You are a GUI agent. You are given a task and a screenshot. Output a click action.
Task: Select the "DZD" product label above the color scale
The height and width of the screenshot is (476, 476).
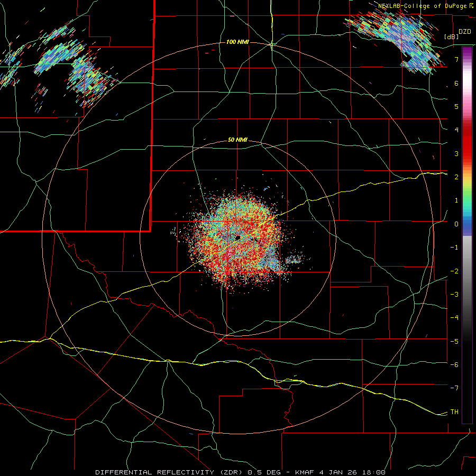464,32
